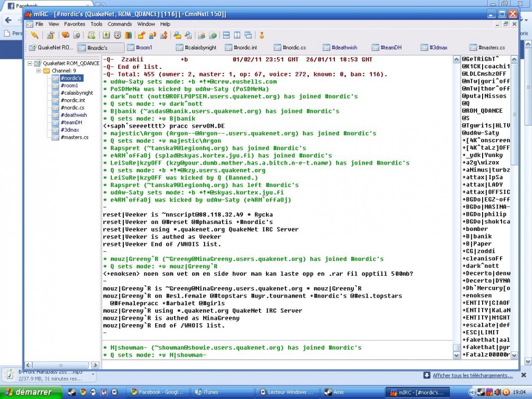Open the Address Book toolbar icon
Viewport: 532px width, 399px height.
[x=106, y=35]
